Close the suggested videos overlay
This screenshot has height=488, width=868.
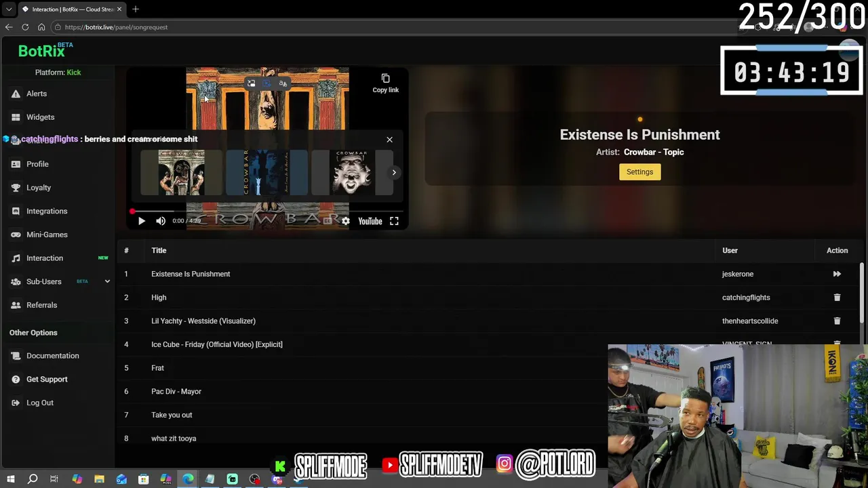[x=389, y=140]
